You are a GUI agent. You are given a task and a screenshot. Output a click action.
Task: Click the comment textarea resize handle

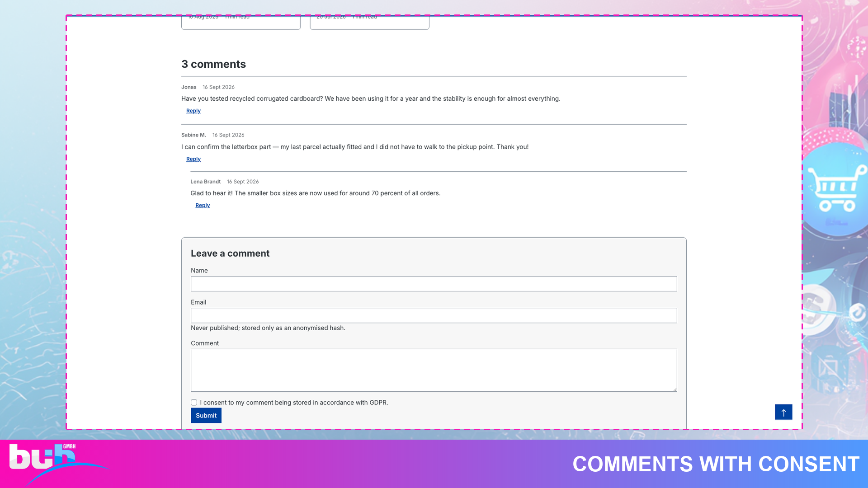(x=674, y=389)
